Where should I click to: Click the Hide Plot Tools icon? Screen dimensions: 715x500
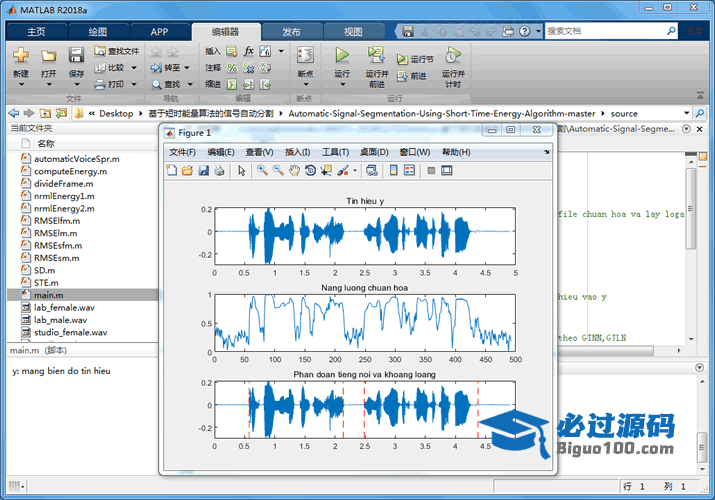pos(431,171)
